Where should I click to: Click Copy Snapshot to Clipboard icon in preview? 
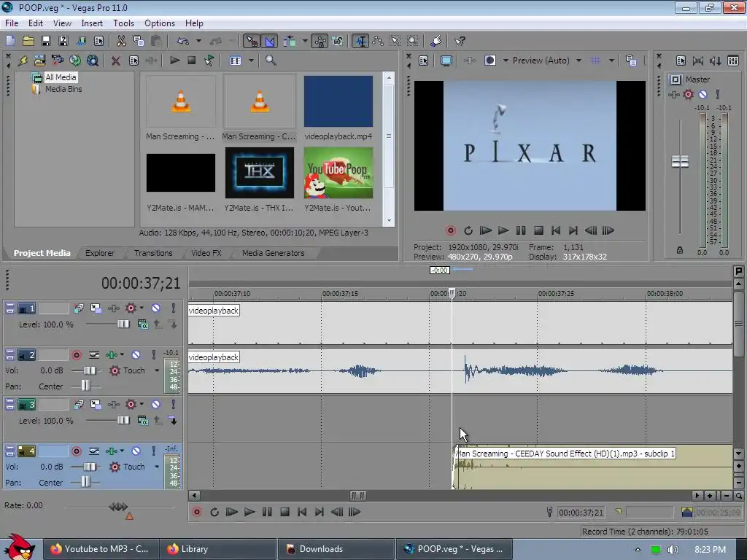coord(631,61)
